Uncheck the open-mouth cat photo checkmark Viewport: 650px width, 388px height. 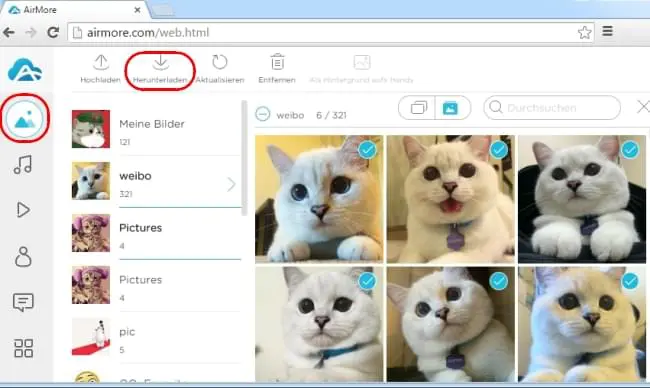click(499, 150)
